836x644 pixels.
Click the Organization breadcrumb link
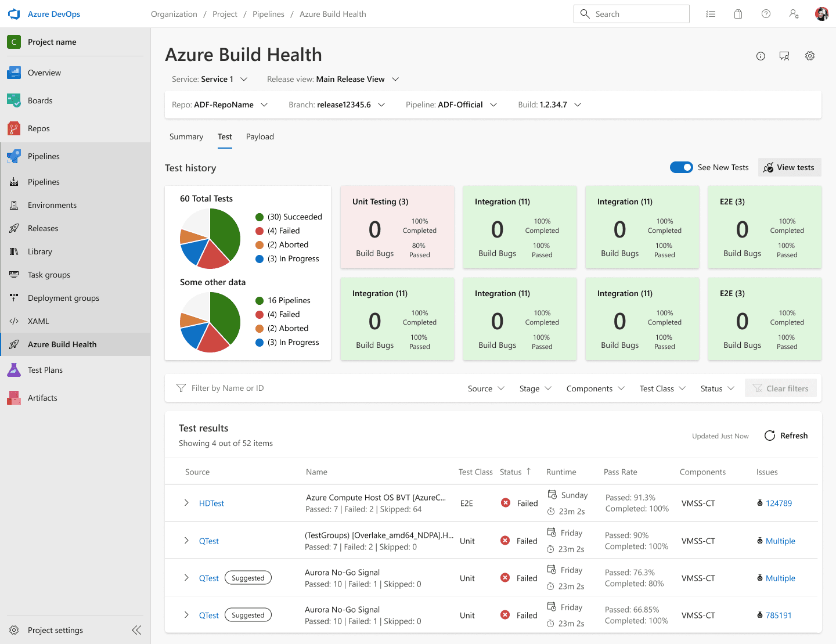point(174,14)
